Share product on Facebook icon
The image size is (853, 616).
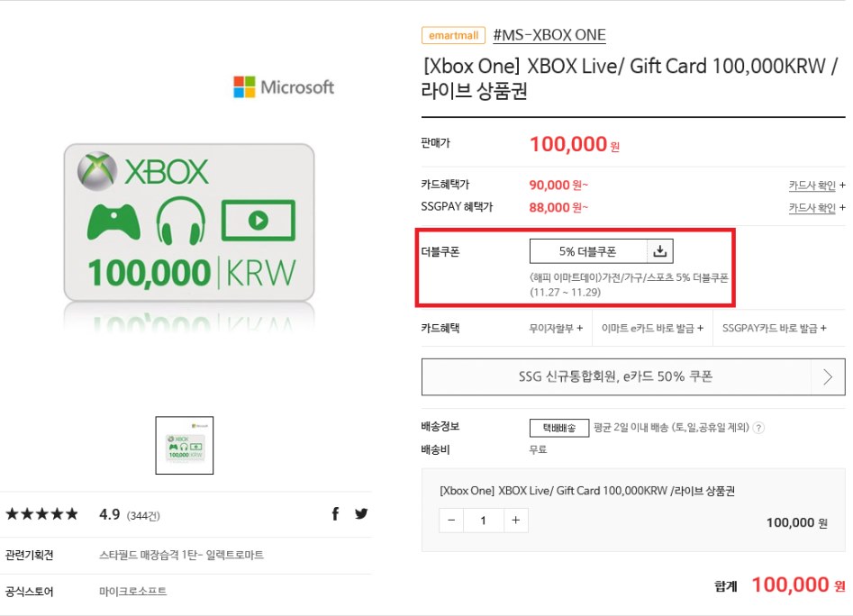click(335, 514)
